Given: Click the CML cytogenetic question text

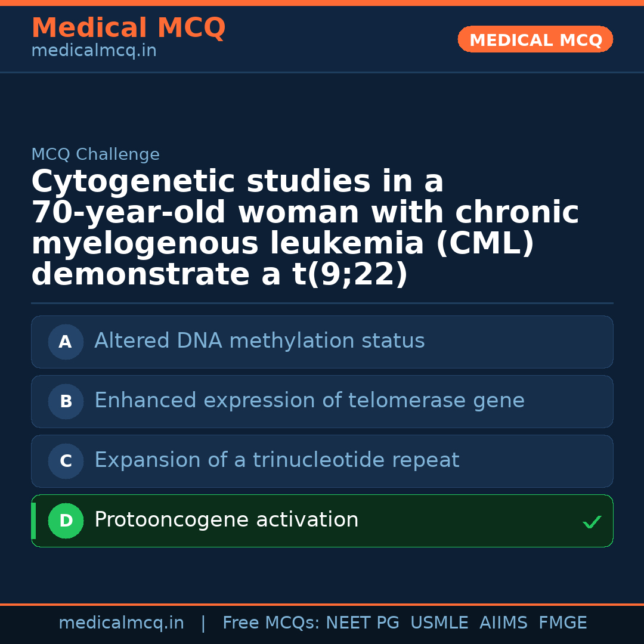Looking at the screenshot, I should click(x=304, y=228).
